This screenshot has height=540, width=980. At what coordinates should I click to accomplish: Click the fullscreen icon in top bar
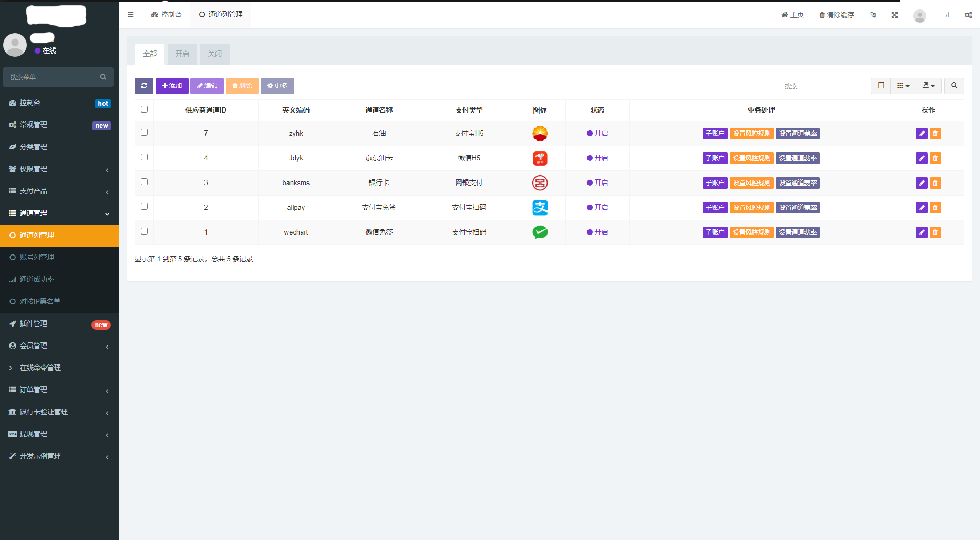click(x=894, y=15)
